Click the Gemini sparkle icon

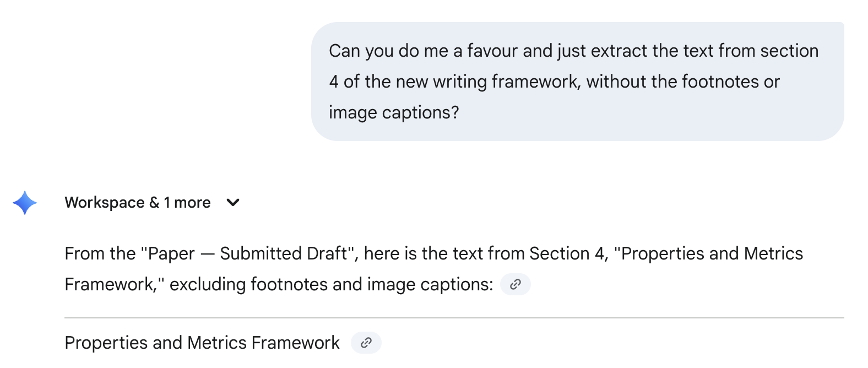tap(25, 203)
